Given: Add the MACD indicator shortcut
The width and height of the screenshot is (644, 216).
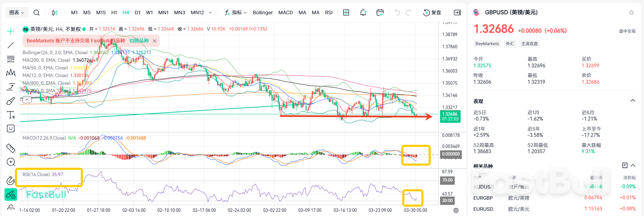Looking at the screenshot, I should point(286,13).
